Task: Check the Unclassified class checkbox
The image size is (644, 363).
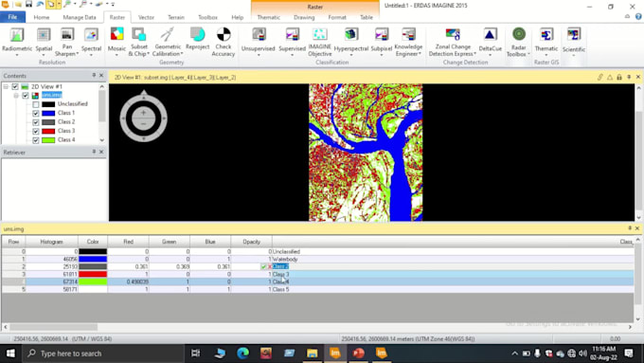Action: pos(36,104)
